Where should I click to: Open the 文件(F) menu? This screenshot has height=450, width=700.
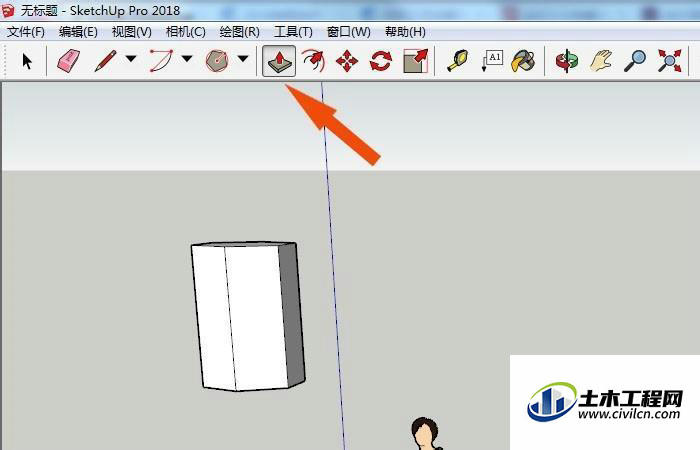click(26, 32)
